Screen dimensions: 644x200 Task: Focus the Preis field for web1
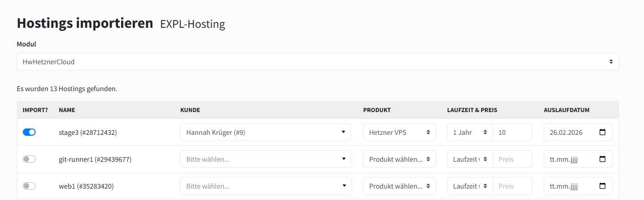[513, 186]
